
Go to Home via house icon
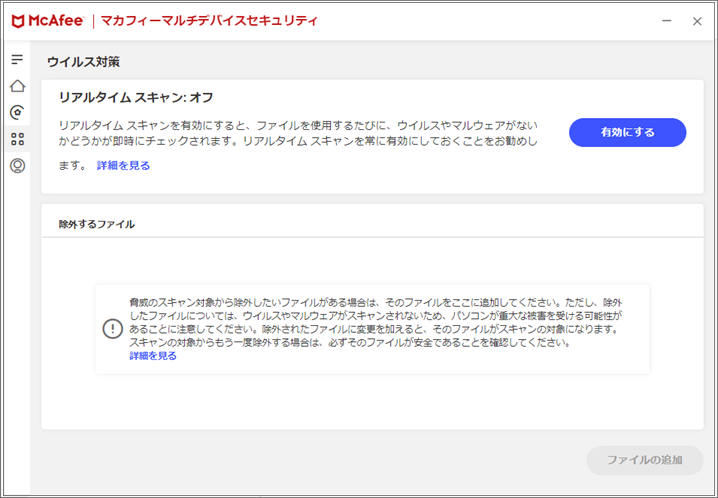(17, 86)
